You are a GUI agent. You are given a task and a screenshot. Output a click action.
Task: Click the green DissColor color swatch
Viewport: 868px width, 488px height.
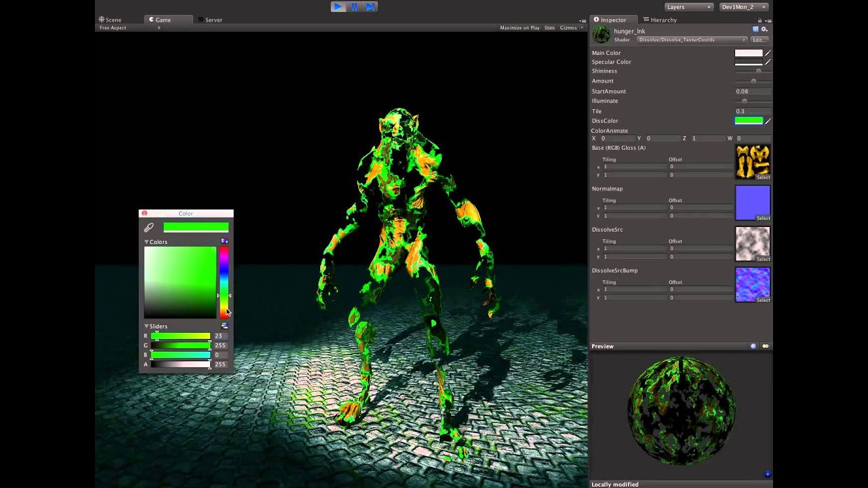(749, 121)
